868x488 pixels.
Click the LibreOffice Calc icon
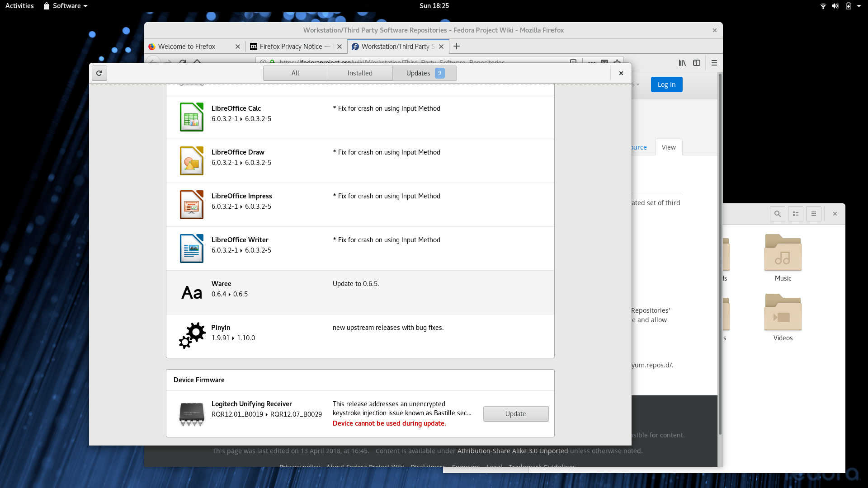click(x=192, y=117)
